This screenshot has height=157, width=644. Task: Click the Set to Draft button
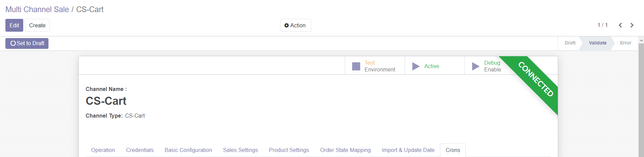(27, 43)
